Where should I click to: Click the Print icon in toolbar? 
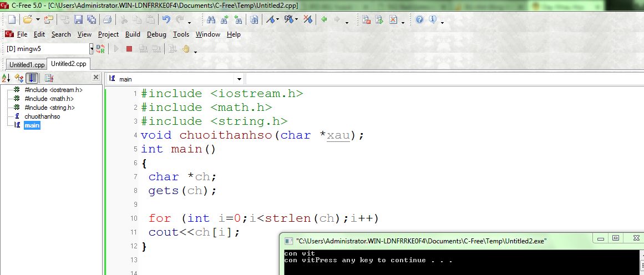tap(107, 19)
